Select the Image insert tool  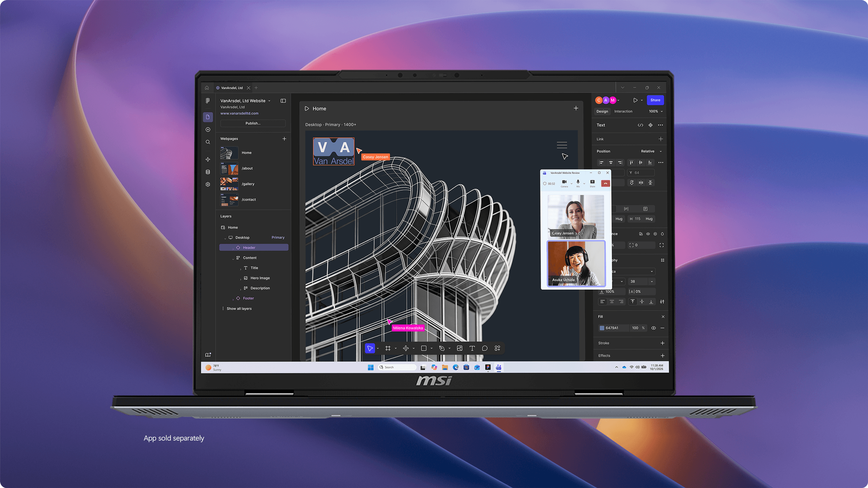pyautogui.click(x=460, y=348)
